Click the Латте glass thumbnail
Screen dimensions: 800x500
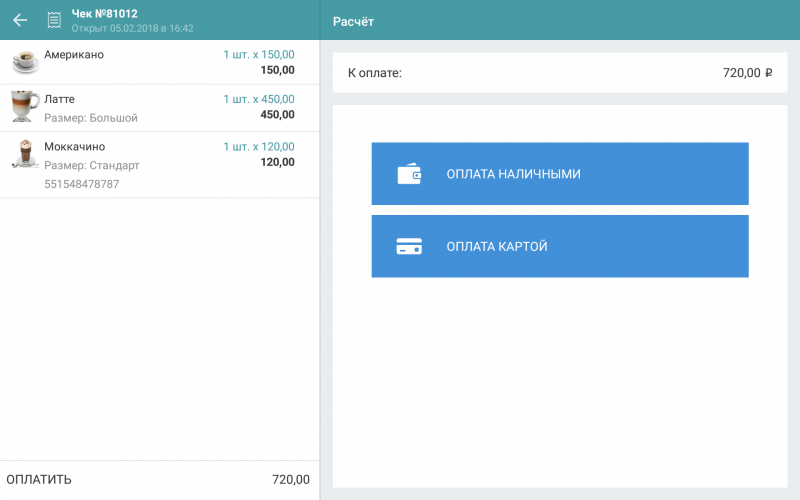[25, 106]
